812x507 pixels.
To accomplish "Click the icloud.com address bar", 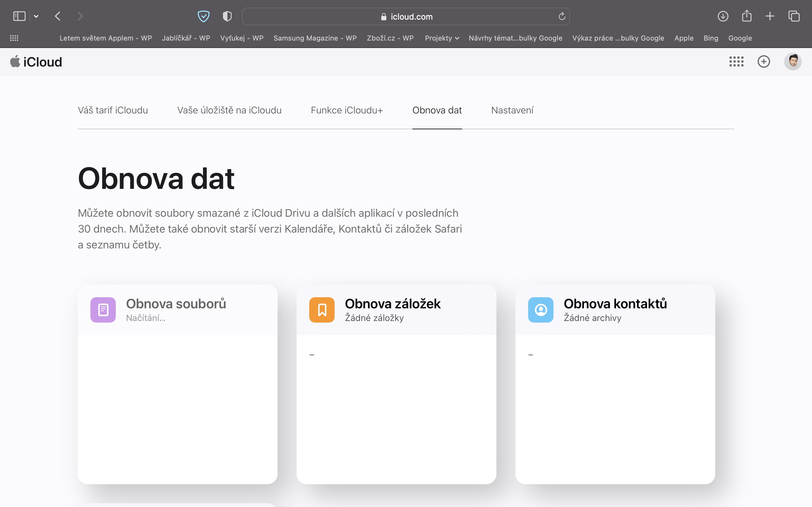I will click(x=406, y=16).
